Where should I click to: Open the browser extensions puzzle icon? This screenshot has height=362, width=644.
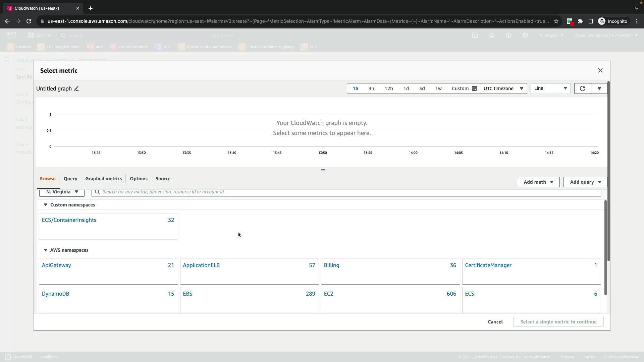[580, 21]
